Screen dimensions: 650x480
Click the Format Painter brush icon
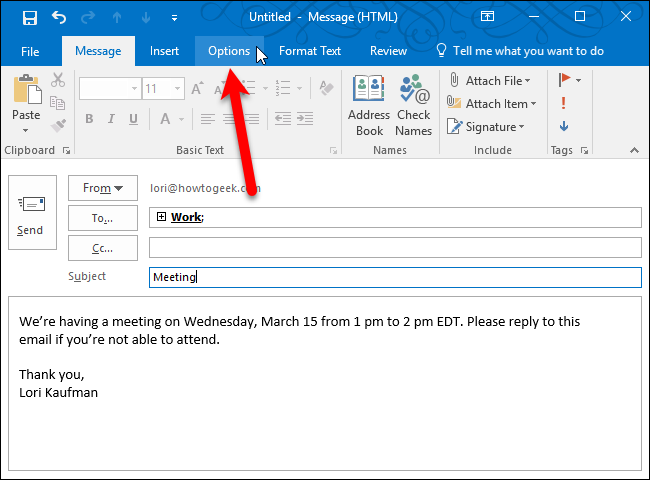click(58, 125)
